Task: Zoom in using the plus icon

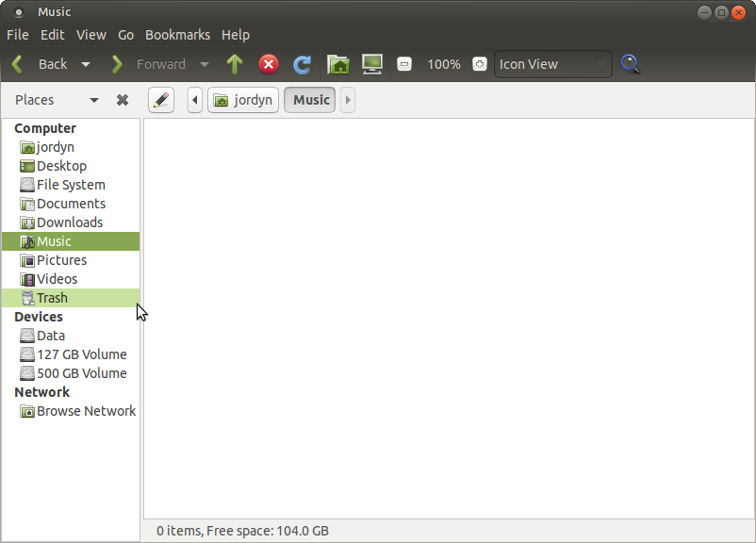Action: [480, 64]
